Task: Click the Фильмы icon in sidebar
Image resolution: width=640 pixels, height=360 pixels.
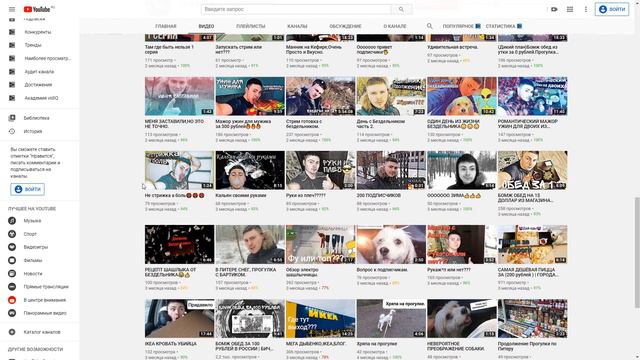Action: [x=12, y=260]
